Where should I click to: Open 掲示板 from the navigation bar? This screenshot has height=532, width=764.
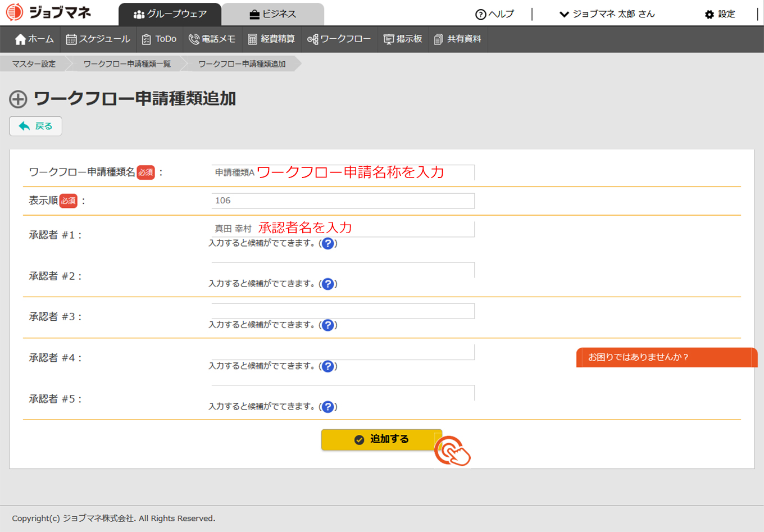tap(402, 39)
